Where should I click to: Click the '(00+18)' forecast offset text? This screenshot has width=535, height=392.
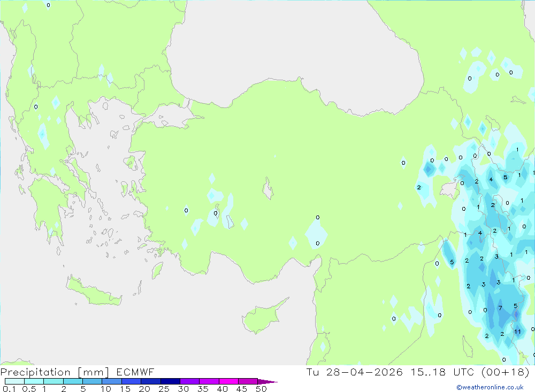click(x=506, y=372)
